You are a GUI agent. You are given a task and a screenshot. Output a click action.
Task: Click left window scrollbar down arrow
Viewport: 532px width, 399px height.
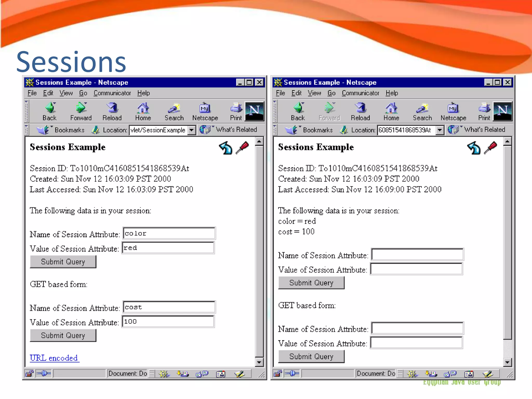pyautogui.click(x=259, y=362)
